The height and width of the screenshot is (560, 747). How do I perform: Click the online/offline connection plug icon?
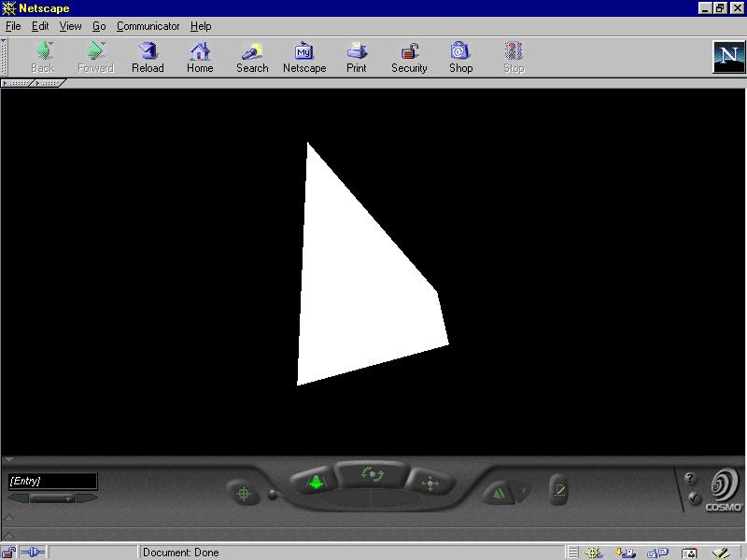coord(33,553)
